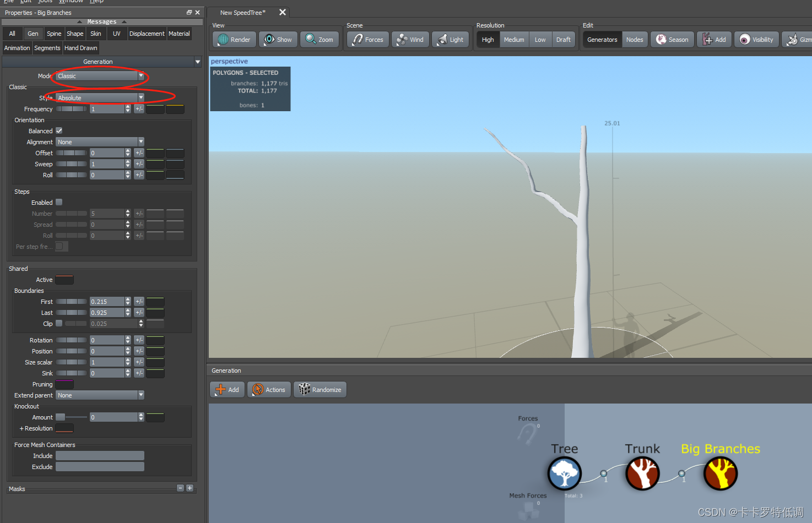The width and height of the screenshot is (812, 523).
Task: Open the Light scene tool
Action: pos(450,40)
